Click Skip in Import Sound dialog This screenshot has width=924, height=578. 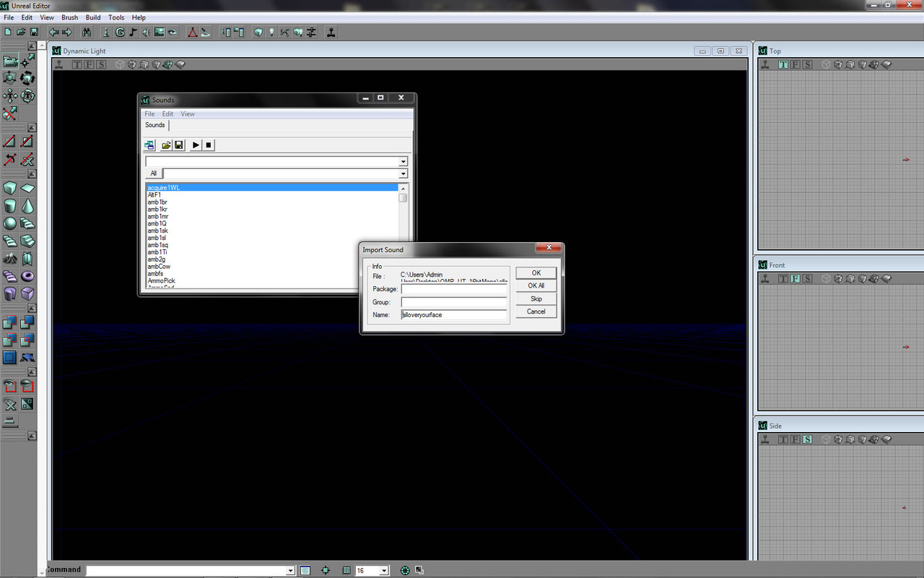pos(536,299)
